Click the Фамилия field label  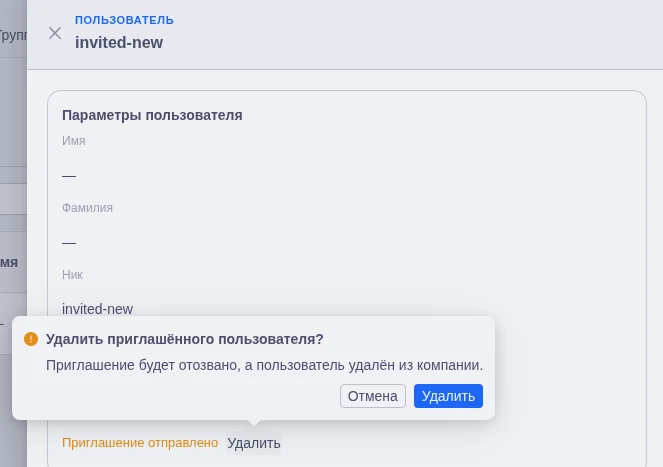(x=87, y=208)
